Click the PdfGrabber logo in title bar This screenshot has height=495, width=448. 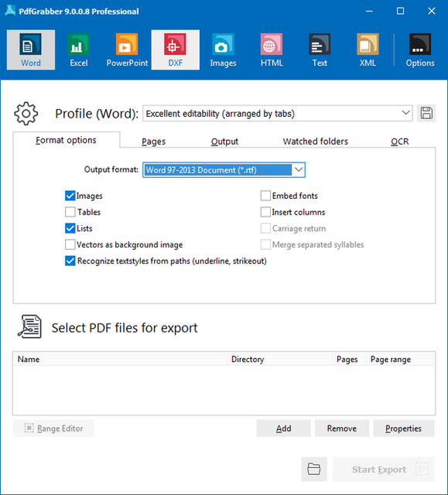click(10, 11)
